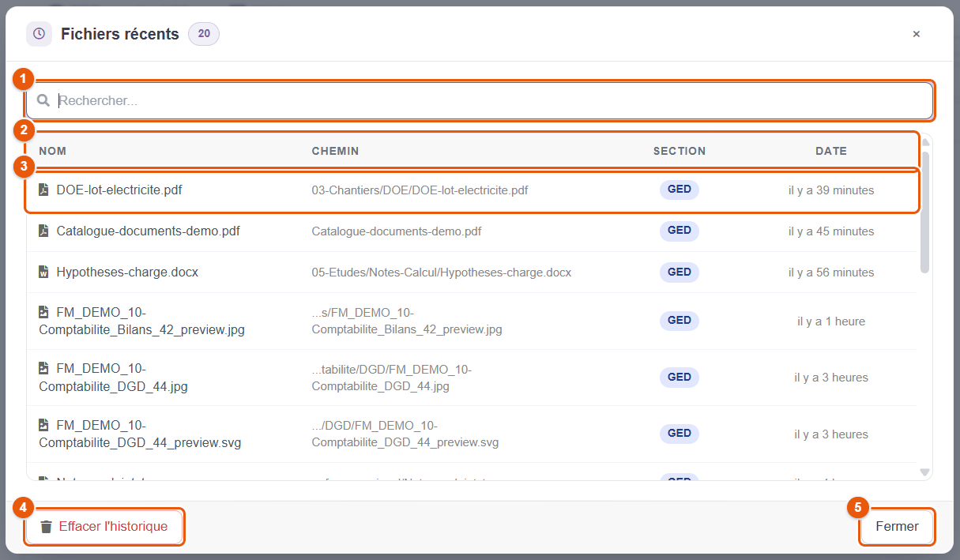
Task: Click the DATE column header
Action: coord(831,151)
